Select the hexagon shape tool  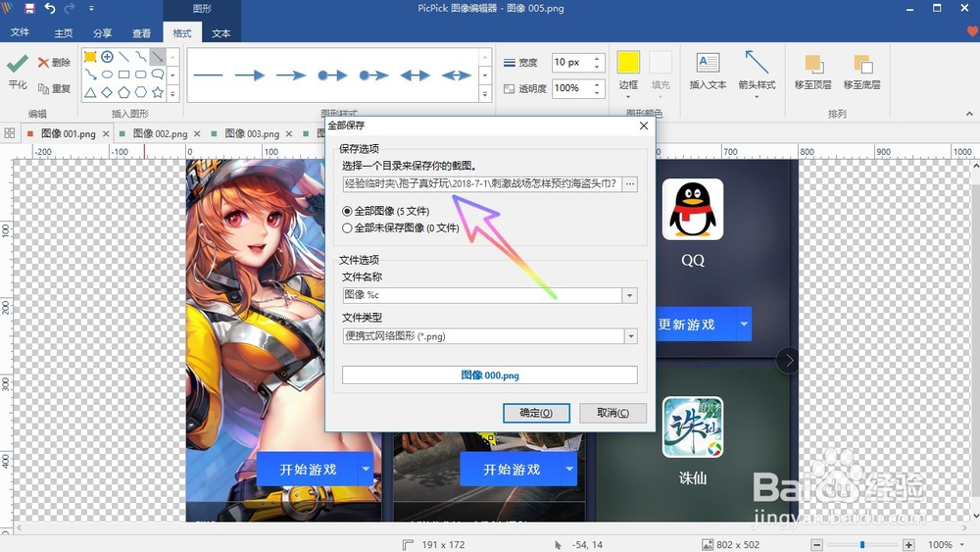(x=140, y=92)
